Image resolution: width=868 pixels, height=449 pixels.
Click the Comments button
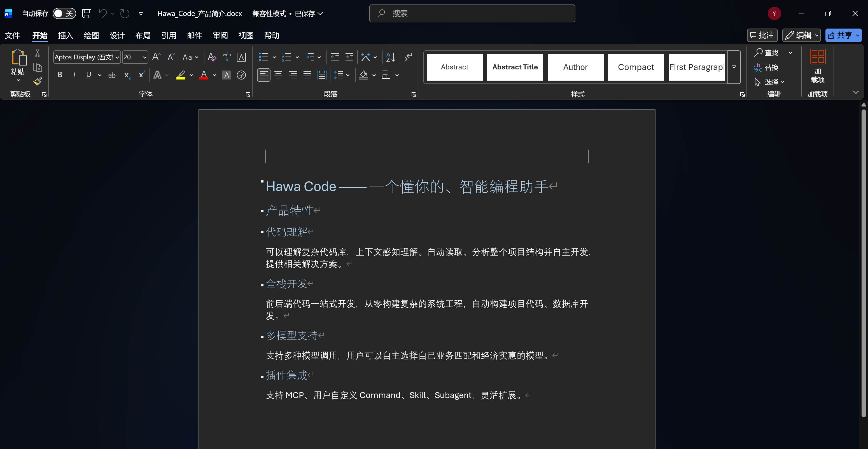click(x=762, y=35)
